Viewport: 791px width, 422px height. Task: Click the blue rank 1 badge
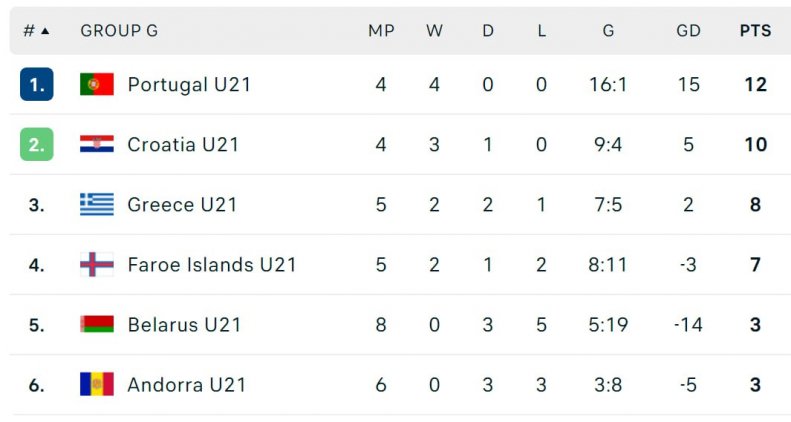point(37,84)
